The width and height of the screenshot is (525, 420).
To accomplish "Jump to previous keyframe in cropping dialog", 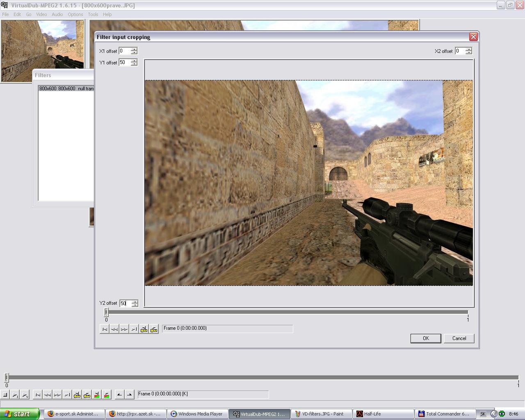I will point(144,329).
